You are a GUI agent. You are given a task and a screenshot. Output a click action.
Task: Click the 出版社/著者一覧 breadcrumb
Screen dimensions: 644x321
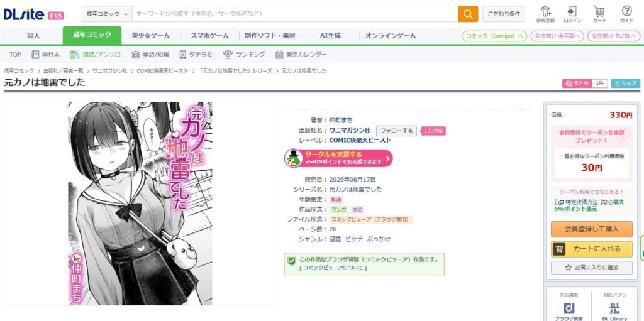pos(64,71)
